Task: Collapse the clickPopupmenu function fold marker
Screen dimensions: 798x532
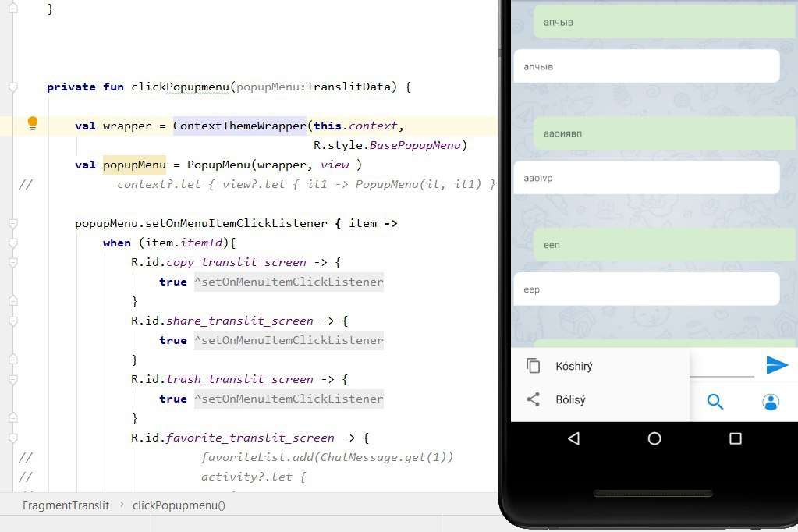Action: click(13, 87)
